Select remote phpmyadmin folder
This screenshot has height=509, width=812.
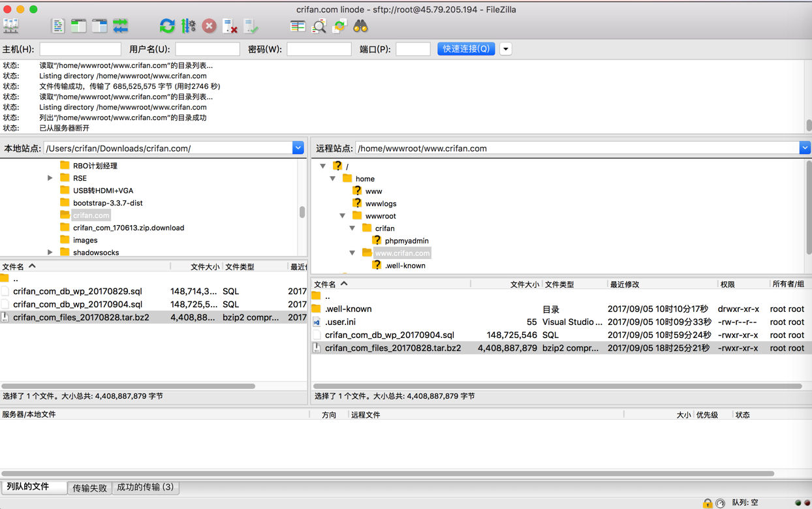point(407,241)
